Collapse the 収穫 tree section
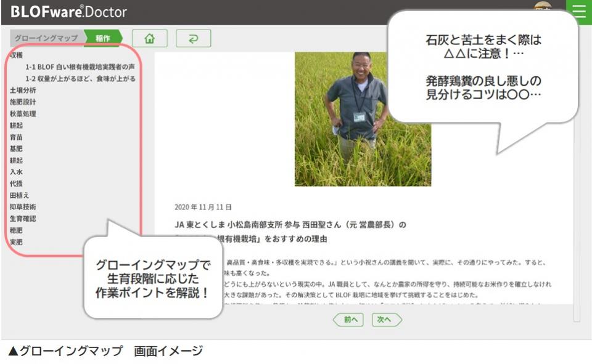 pyautogui.click(x=17, y=55)
